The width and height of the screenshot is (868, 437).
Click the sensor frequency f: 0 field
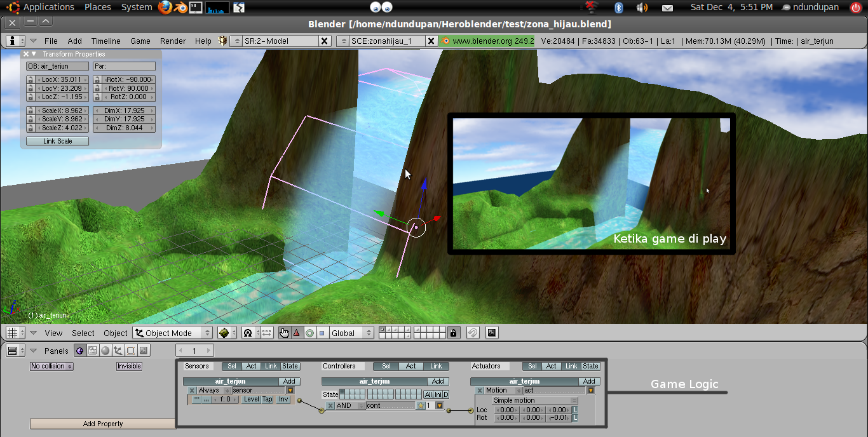[226, 400]
